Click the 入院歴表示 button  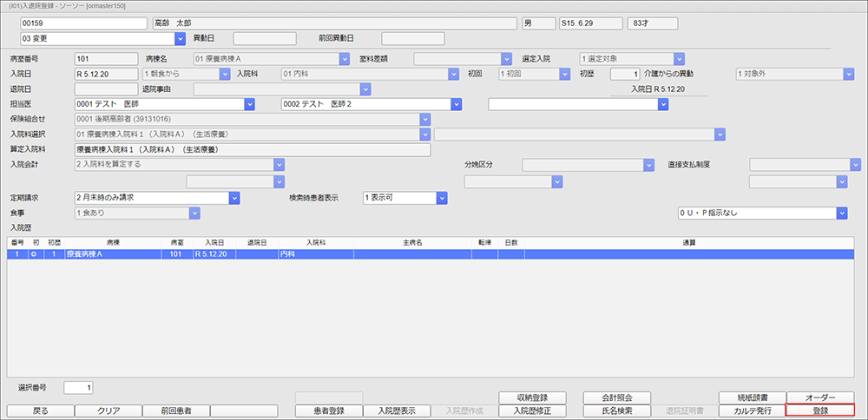pos(396,410)
